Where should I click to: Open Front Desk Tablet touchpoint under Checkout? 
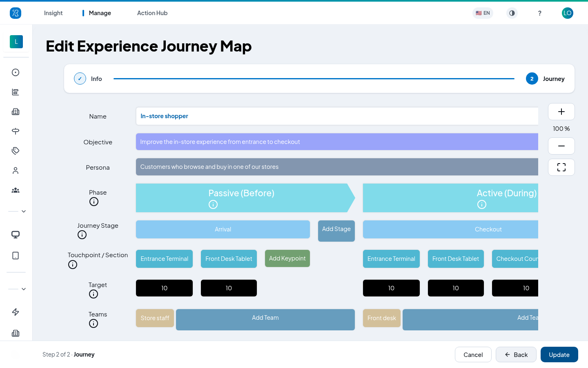tap(456, 259)
